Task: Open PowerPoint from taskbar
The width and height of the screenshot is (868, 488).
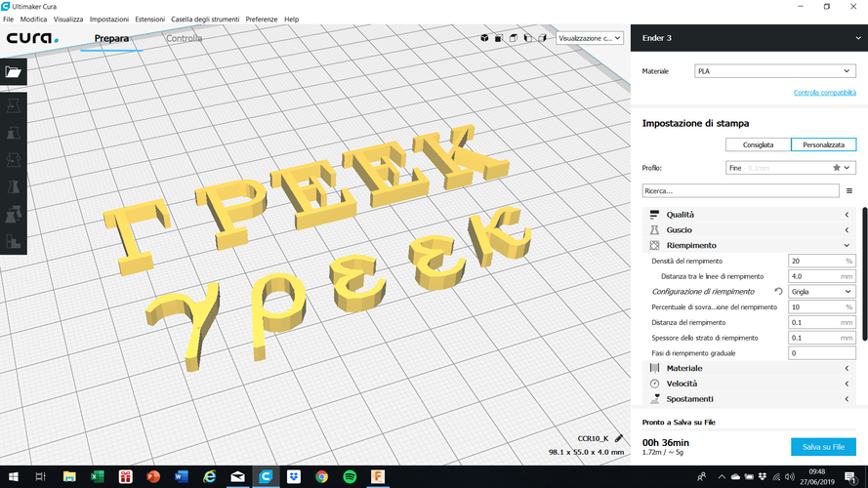Action: pyautogui.click(x=153, y=476)
